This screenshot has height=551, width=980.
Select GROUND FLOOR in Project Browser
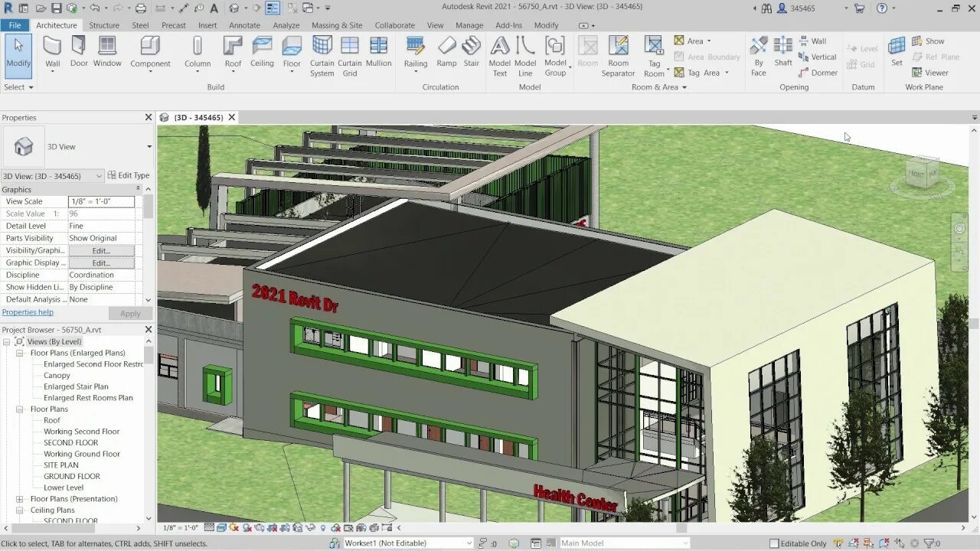point(72,476)
